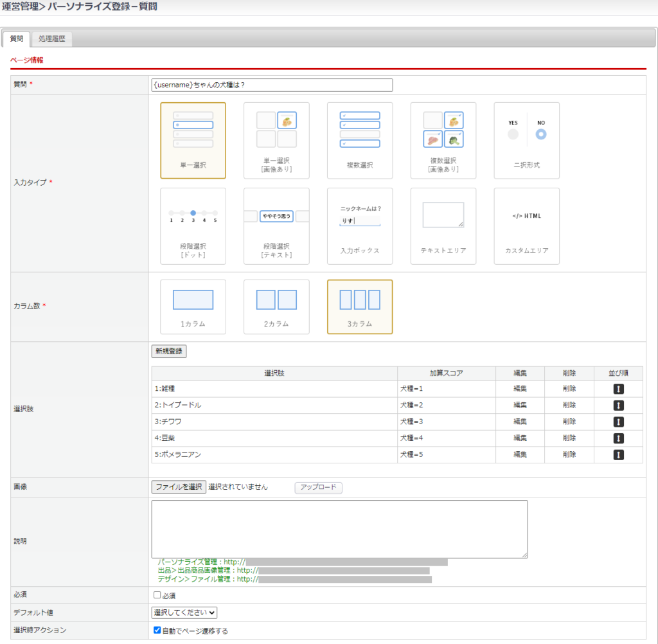Click sort-order icon for 雑種 row
Screen dimensions: 658x644
(618, 389)
